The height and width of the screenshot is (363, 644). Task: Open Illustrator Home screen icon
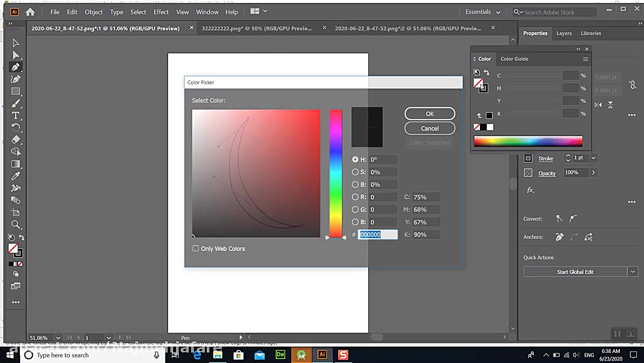click(30, 12)
